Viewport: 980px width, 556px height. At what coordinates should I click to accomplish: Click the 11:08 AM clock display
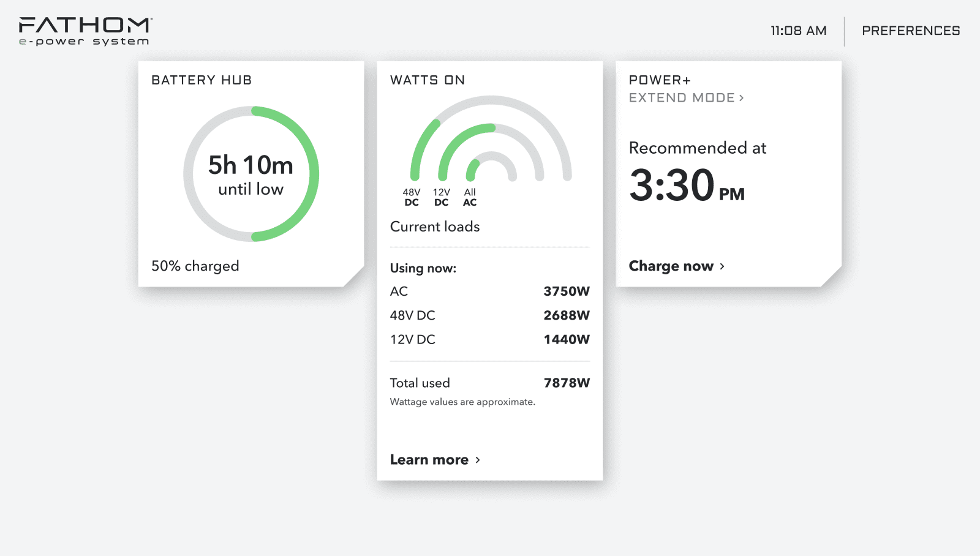[799, 31]
